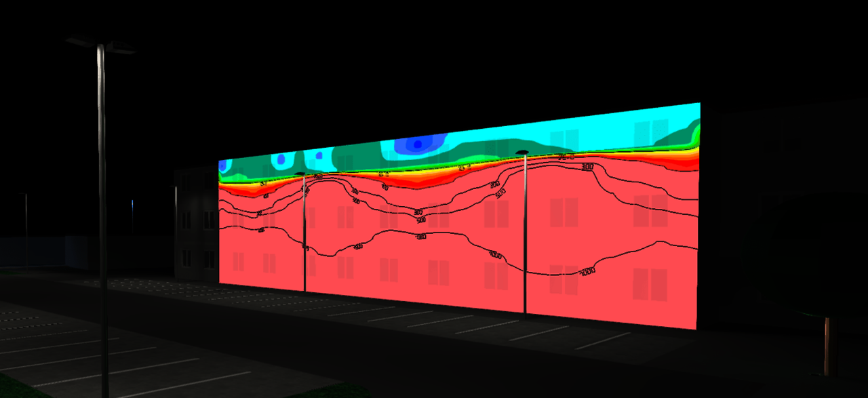Select the unlit building left of the facade

coord(197,224)
